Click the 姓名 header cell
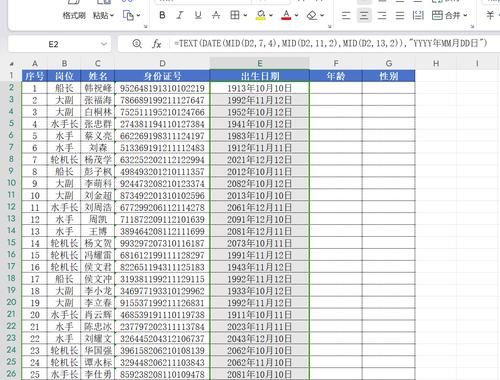Viewport: 500px width, 380px height. [98, 76]
